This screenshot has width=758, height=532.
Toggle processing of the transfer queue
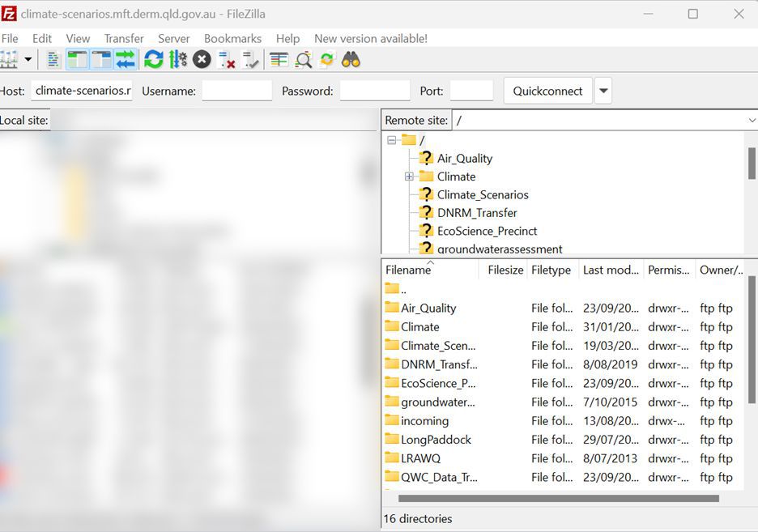(177, 59)
